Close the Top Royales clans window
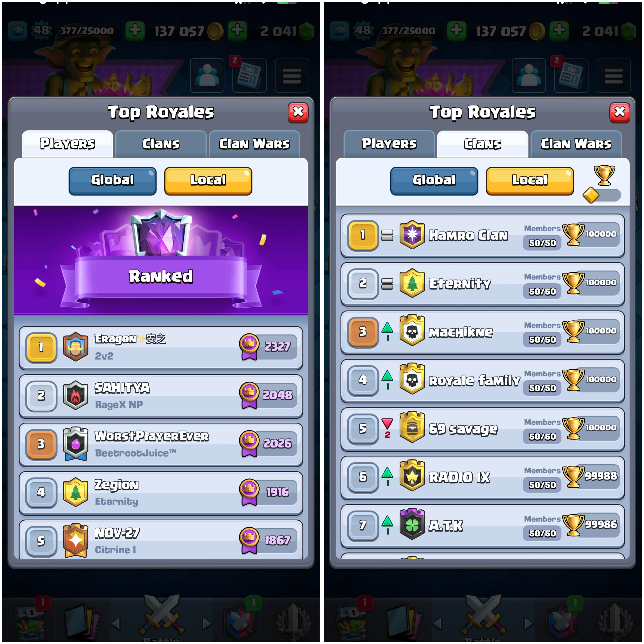The image size is (644, 644). pyautogui.click(x=620, y=112)
